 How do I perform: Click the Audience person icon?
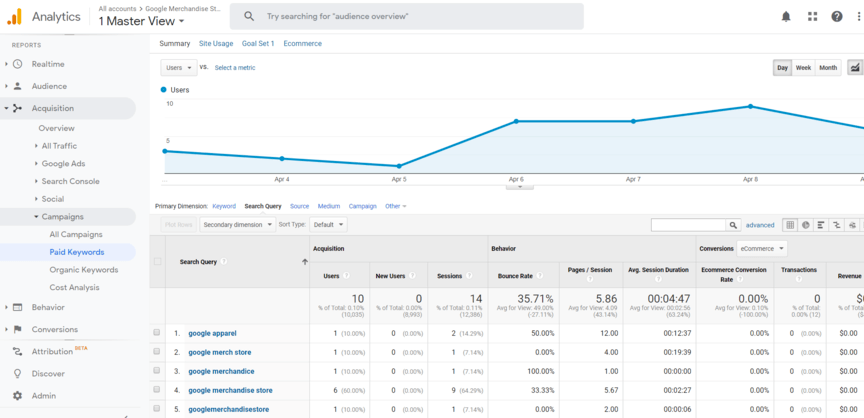pos(18,86)
